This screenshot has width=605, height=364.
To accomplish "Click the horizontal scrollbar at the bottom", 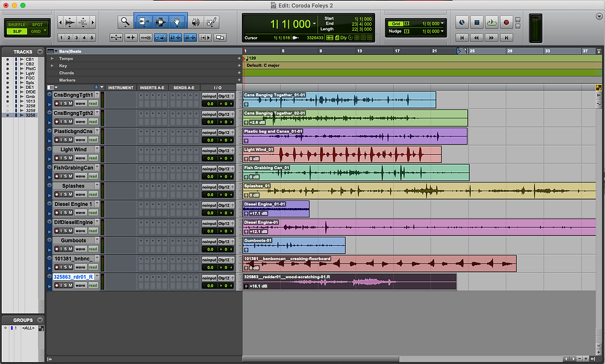I will pyautogui.click(x=320, y=359).
